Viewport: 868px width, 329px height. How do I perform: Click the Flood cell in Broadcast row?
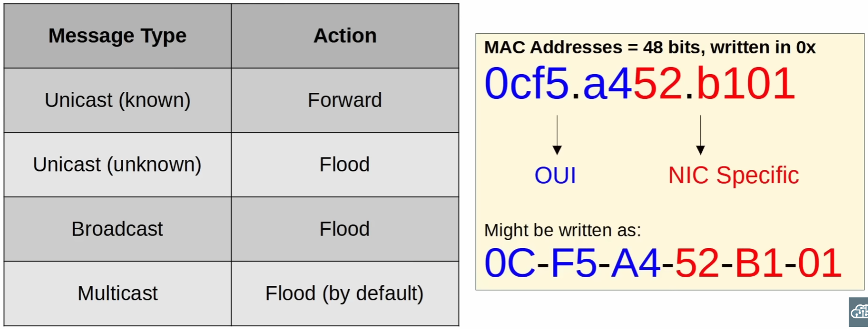pos(345,229)
